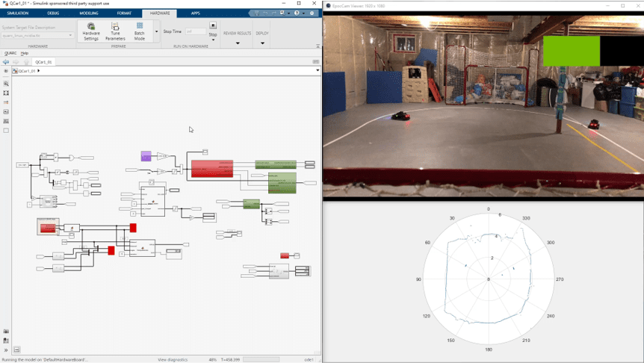Toggle the hide/show model browser button
Screen dimensions: 644x363
tap(6, 350)
